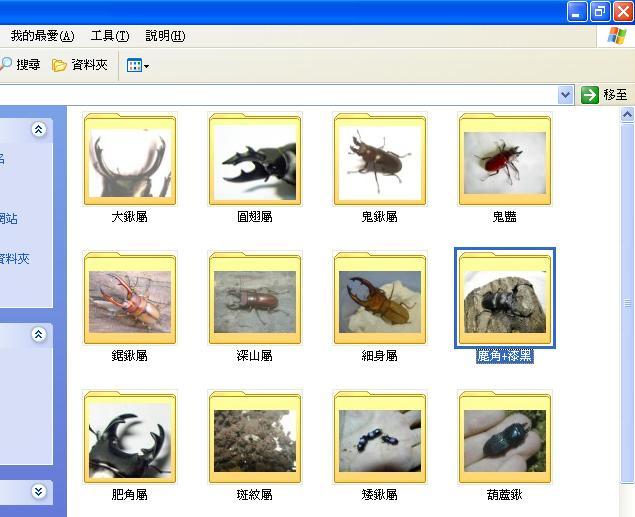Click the 移至 Go button
Image resolution: width=635 pixels, height=517 pixels.
pyautogui.click(x=604, y=95)
